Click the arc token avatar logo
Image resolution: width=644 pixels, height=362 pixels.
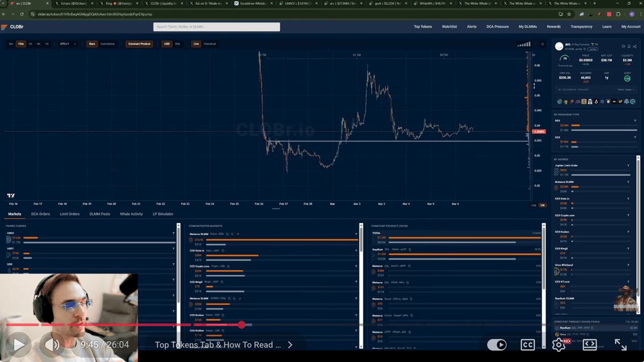coord(559,47)
